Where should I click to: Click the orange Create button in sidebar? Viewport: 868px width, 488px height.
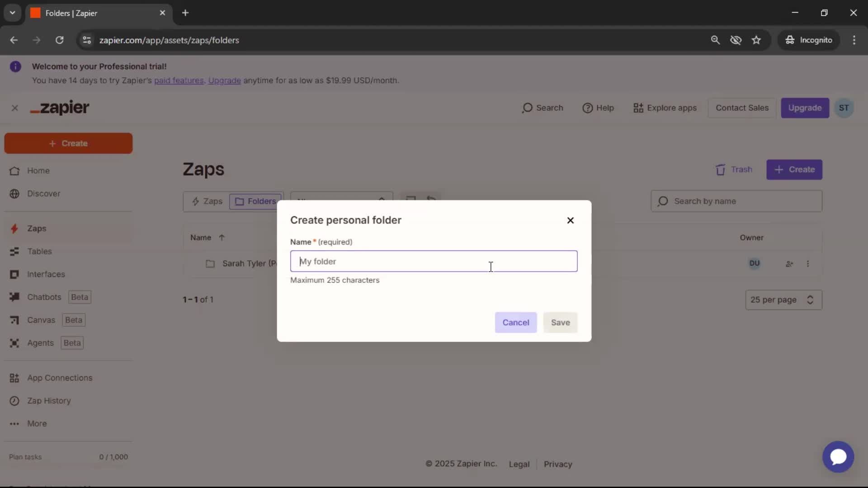click(68, 143)
